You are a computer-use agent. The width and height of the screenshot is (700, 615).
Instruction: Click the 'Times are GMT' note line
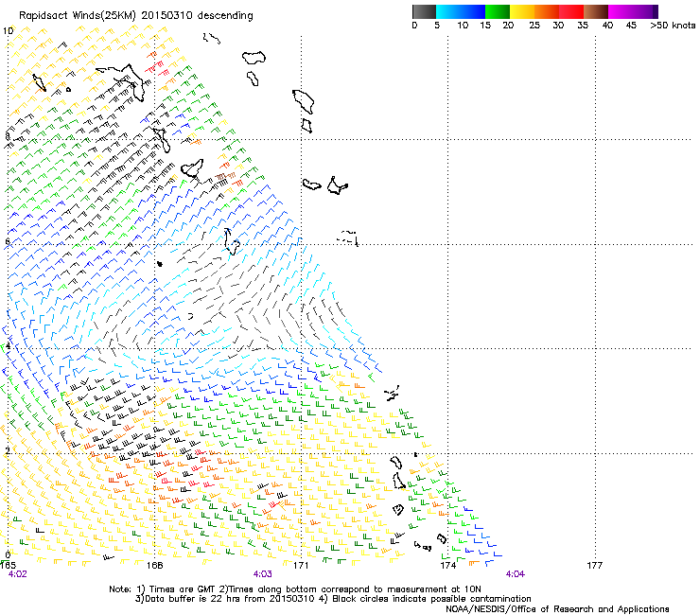[x=295, y=589]
